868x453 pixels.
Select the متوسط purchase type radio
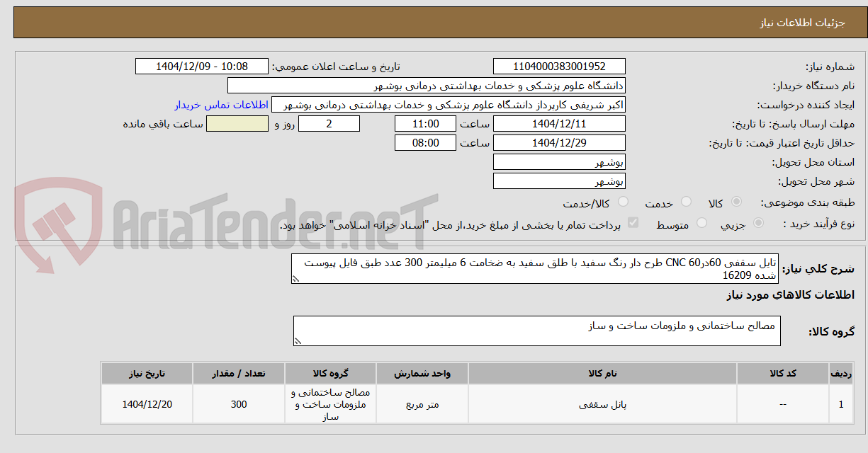click(x=702, y=223)
